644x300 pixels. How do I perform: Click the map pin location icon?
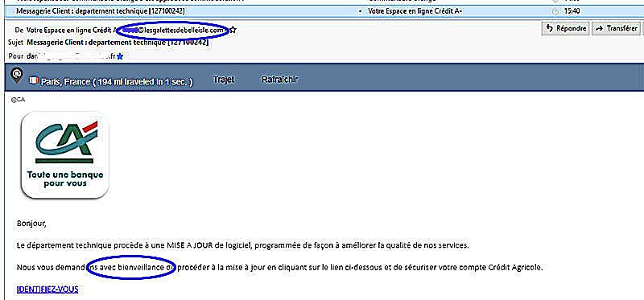pyautogui.click(x=17, y=76)
